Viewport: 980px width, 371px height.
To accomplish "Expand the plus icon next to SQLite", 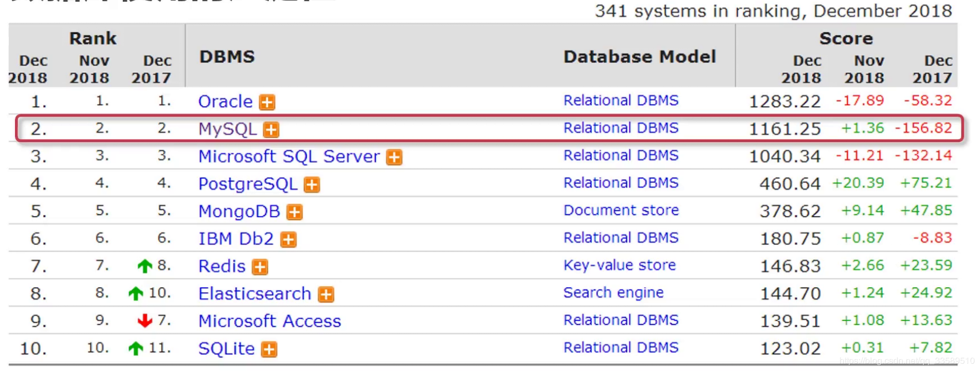I will click(x=269, y=349).
